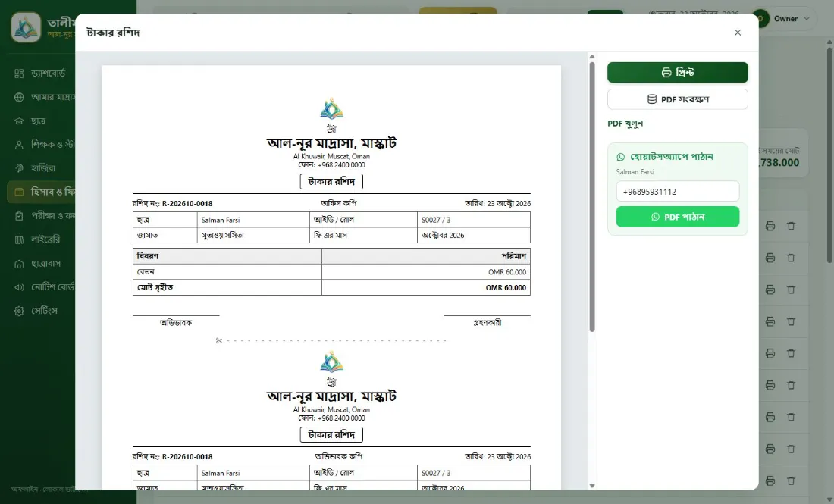This screenshot has width=834, height=504.
Task: Open the Notice board megaphone icon
Action: coord(19,287)
